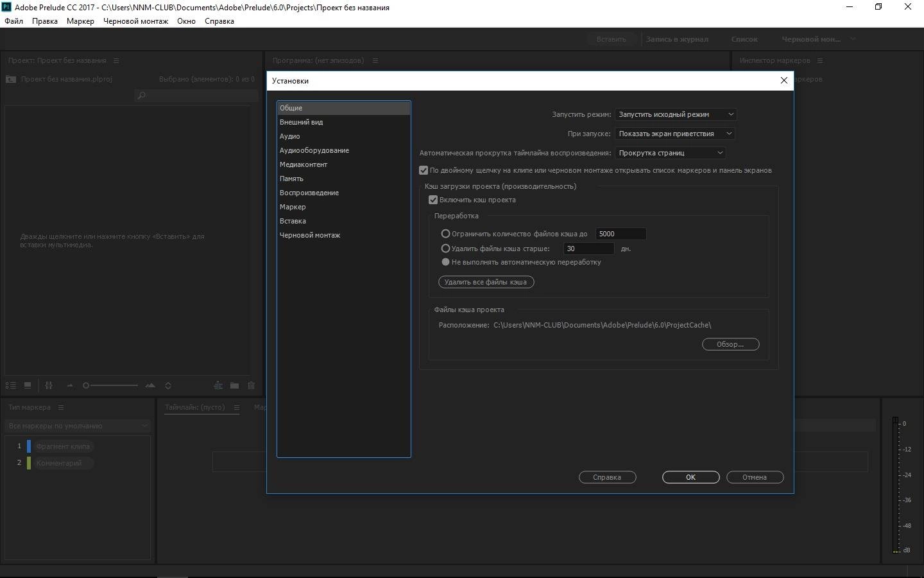The width and height of the screenshot is (924, 578).
Task: Switch to Запись в журнал workspace
Action: tap(677, 39)
